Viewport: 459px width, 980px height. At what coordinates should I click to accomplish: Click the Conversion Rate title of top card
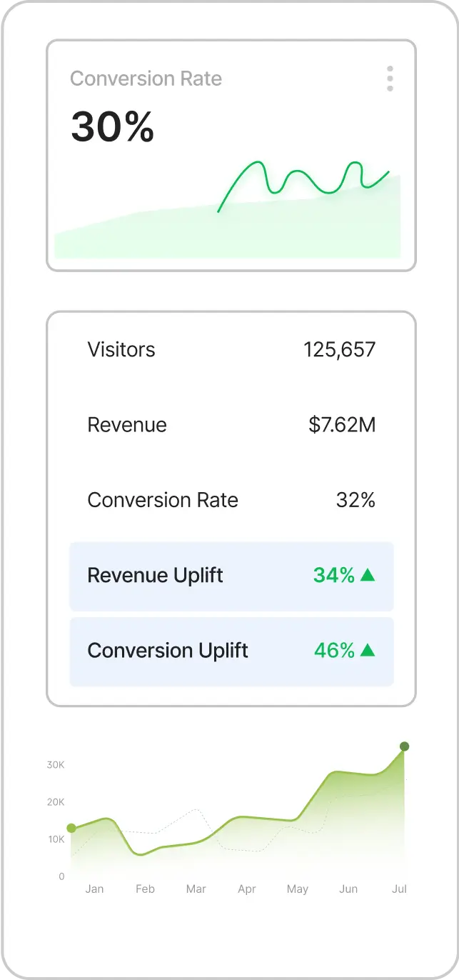point(146,79)
